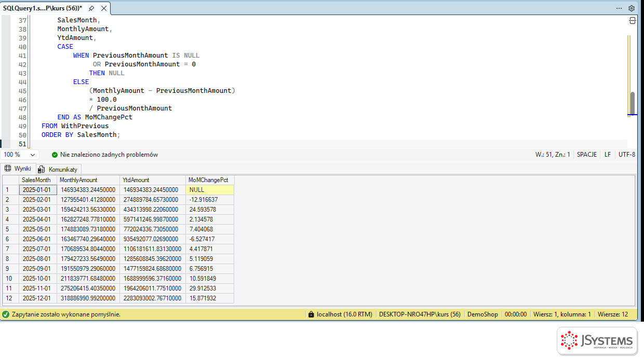Viewport: 644px width, 359px height.
Task: Click the editor vertical scrollbar thumb
Action: tap(633, 103)
